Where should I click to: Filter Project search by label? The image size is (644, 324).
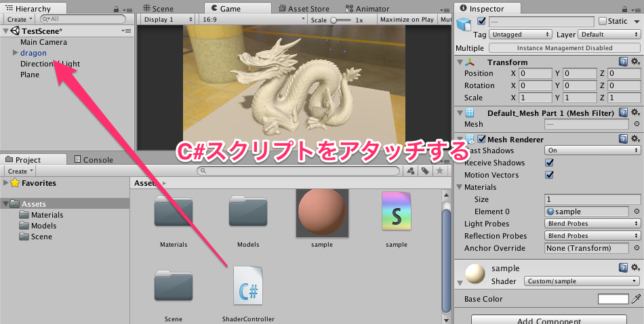(x=425, y=171)
